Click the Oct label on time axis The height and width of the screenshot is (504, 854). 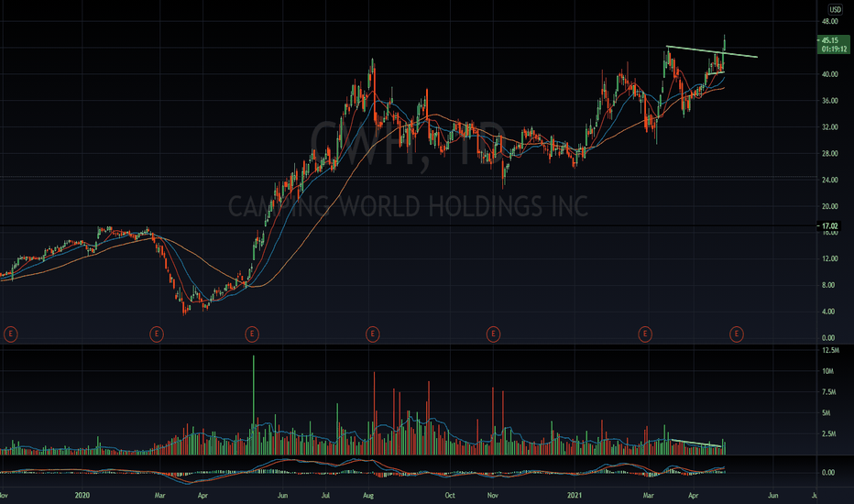coord(450,495)
